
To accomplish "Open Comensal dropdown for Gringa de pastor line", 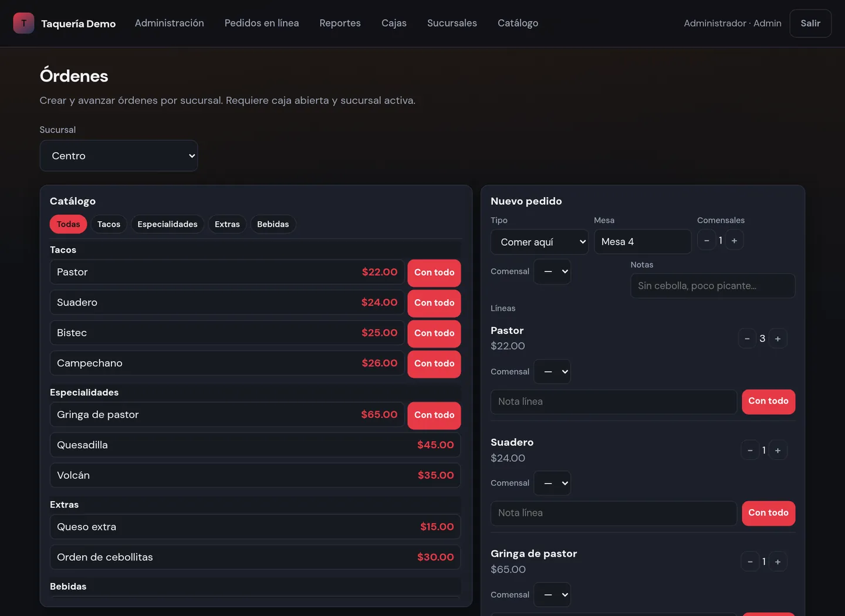I will pos(552,595).
